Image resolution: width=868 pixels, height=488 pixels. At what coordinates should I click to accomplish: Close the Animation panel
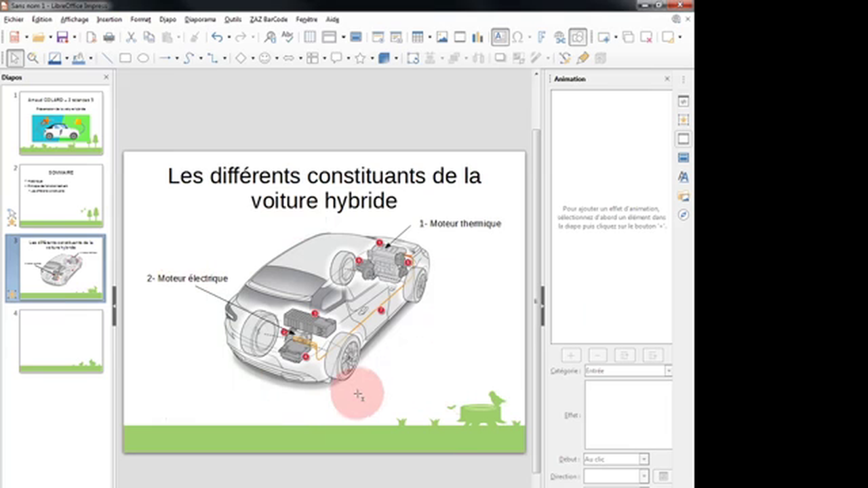click(667, 79)
